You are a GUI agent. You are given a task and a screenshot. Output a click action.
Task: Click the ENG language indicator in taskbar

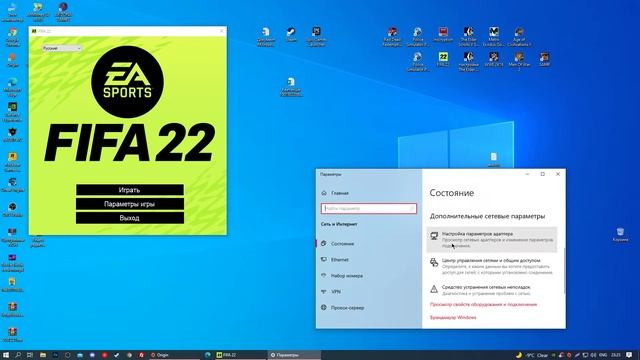[x=603, y=355]
